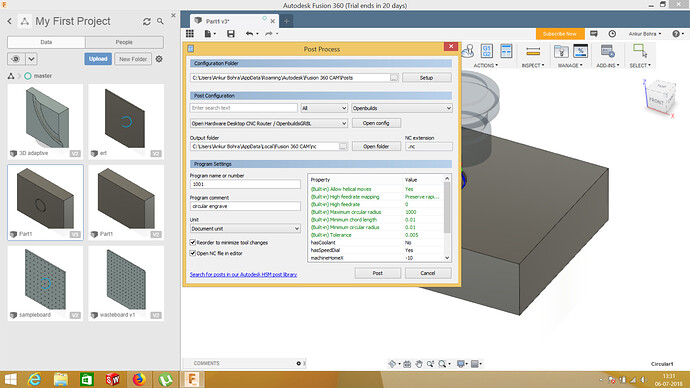The width and height of the screenshot is (690, 388).
Task: Open the Autodesk HSM post library link
Action: [243, 275]
